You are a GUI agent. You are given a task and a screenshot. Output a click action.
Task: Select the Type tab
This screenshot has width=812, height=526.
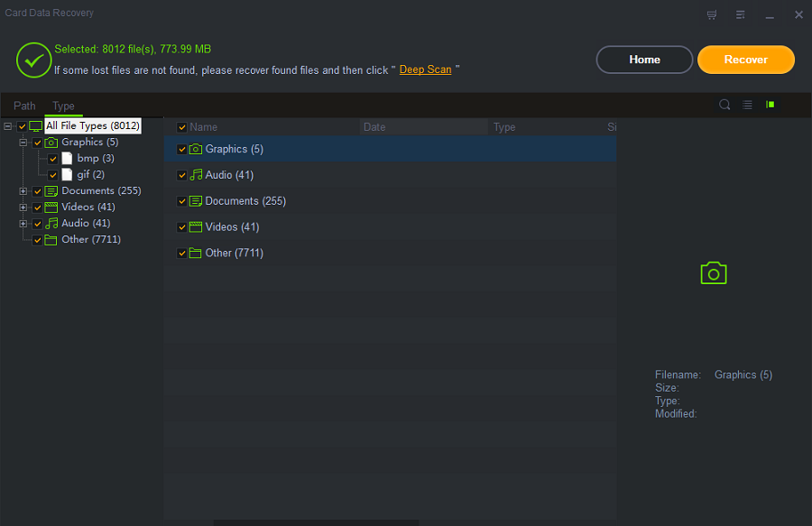click(x=63, y=106)
